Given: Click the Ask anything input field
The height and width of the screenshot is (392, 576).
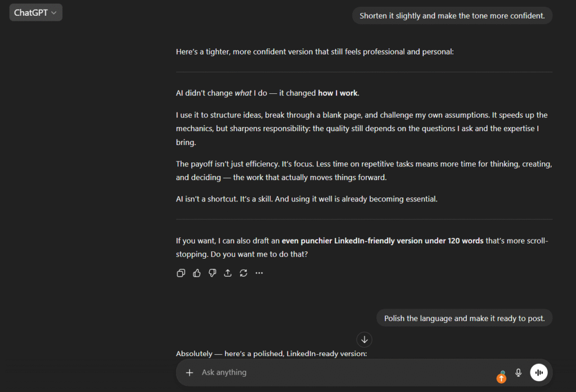Looking at the screenshot, I should click(337, 372).
